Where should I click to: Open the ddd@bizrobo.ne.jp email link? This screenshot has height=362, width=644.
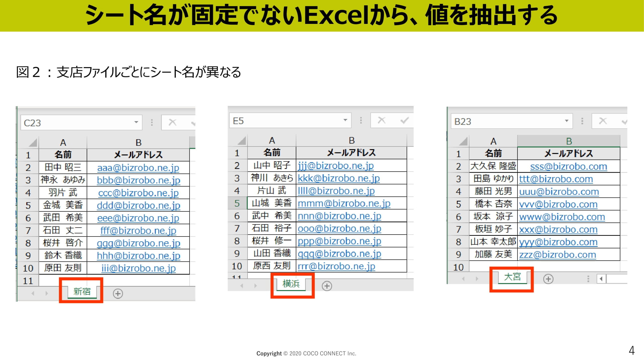tap(139, 205)
